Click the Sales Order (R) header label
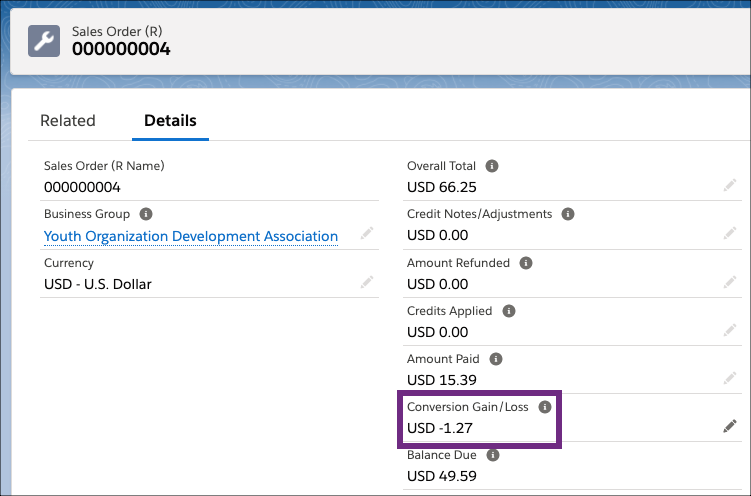This screenshot has width=751, height=496. pyautogui.click(x=117, y=32)
